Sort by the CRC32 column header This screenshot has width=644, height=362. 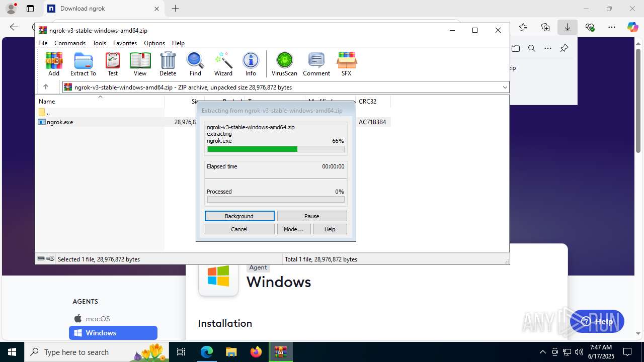[x=373, y=101]
